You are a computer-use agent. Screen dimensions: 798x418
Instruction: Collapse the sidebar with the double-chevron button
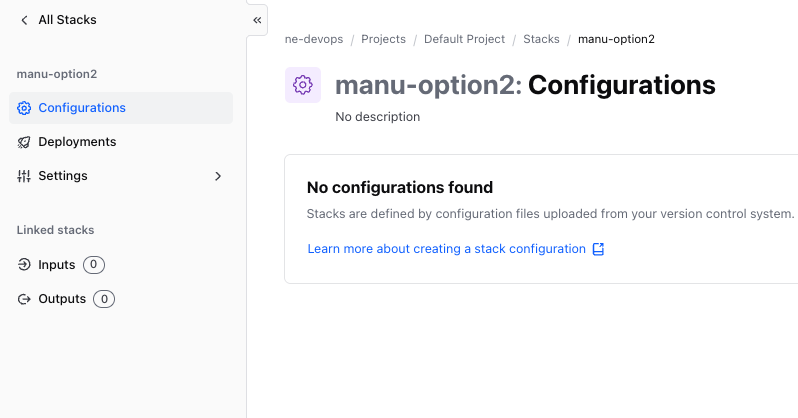click(x=257, y=20)
